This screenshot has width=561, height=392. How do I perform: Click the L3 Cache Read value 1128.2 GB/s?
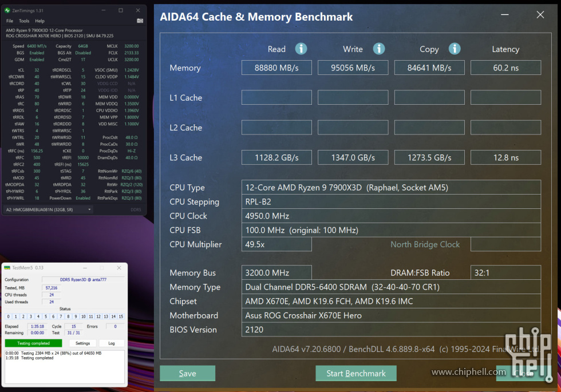pos(276,157)
